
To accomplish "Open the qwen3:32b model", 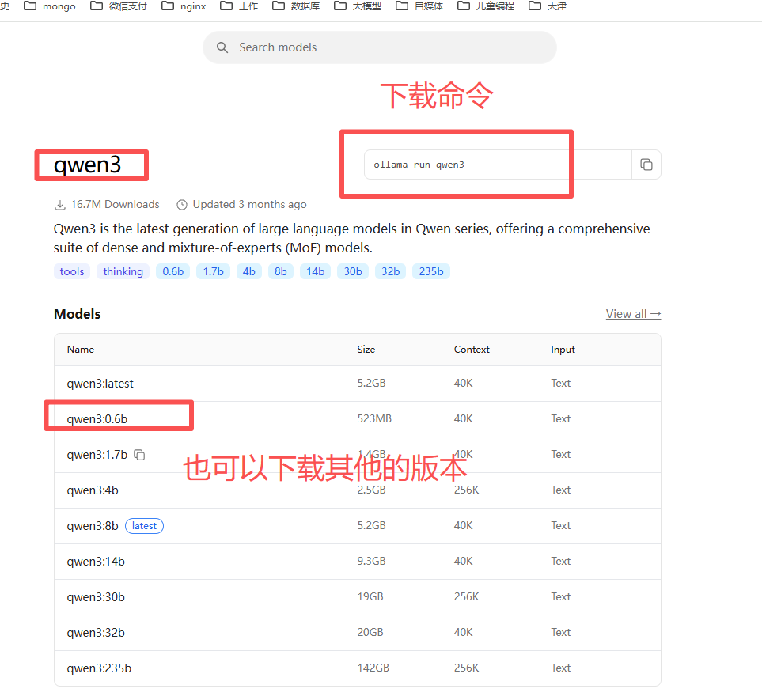I will pyautogui.click(x=96, y=633).
